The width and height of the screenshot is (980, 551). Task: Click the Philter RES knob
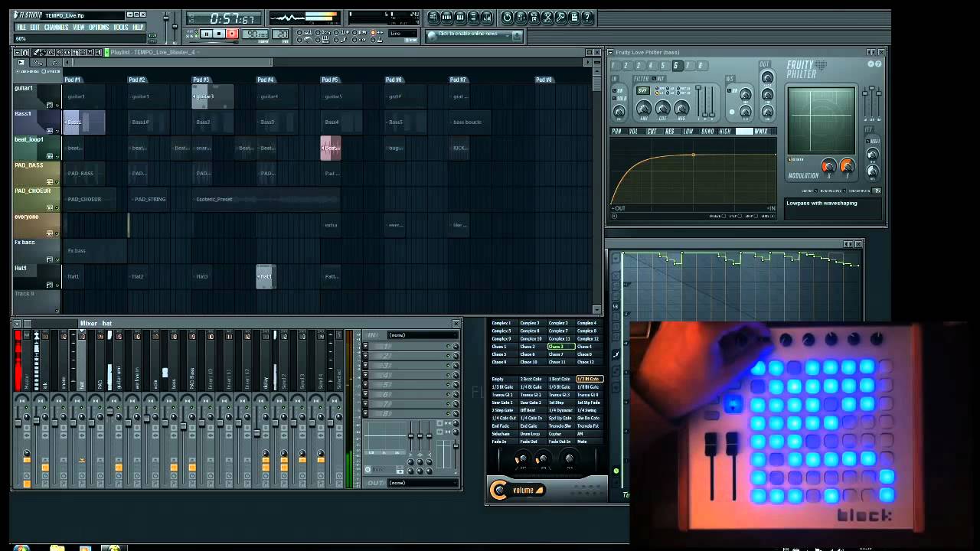click(681, 108)
